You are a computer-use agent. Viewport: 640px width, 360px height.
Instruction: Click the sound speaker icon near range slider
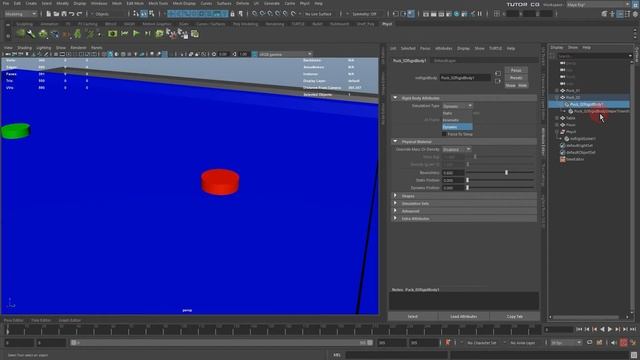coord(614,343)
